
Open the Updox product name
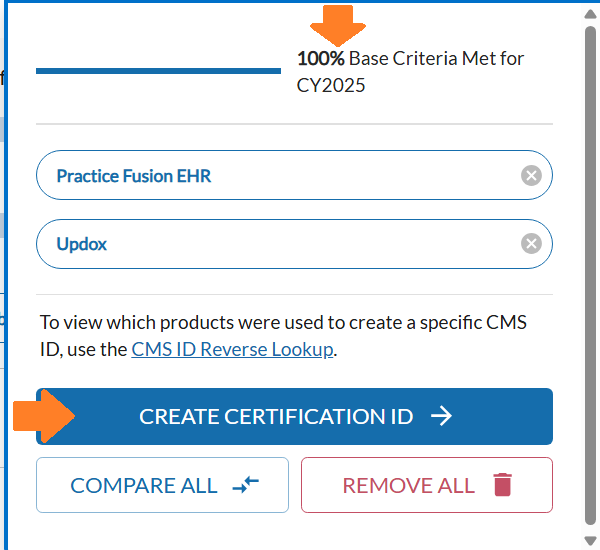[x=82, y=244]
